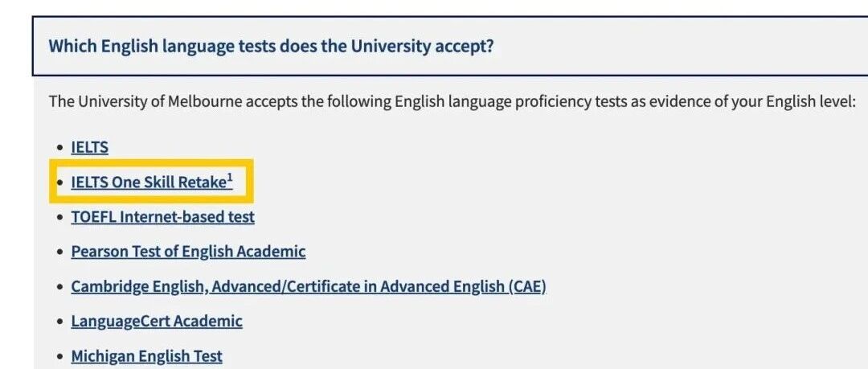
Task: Open the IELTS link
Action: [89, 147]
